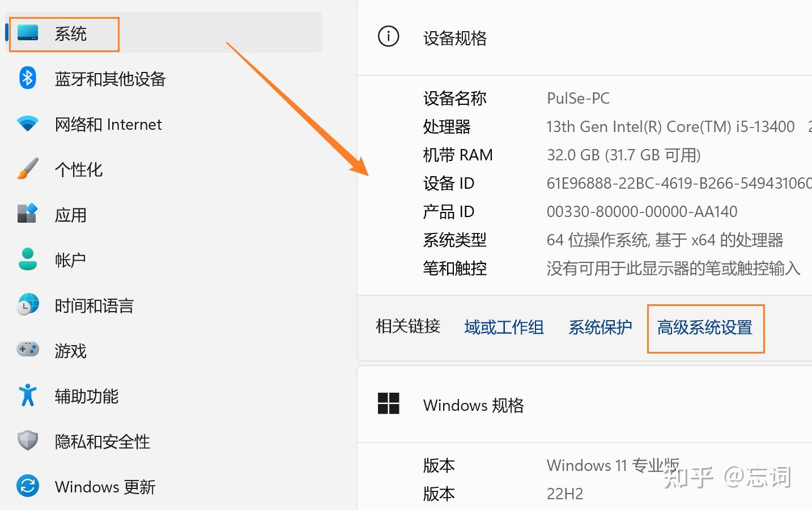Click the Windows logo beside Windows 规格

click(388, 404)
